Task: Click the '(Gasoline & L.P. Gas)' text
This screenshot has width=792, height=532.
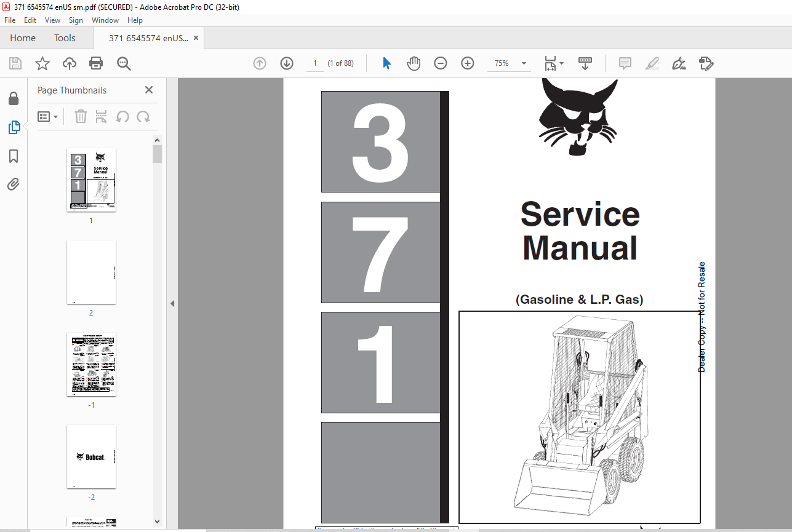Action: coord(579,300)
